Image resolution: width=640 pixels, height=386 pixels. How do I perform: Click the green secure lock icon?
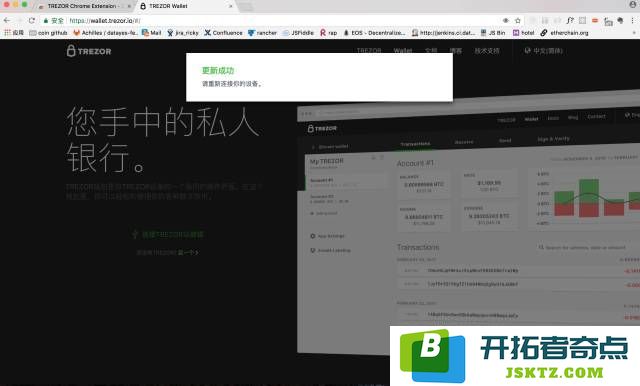46,20
